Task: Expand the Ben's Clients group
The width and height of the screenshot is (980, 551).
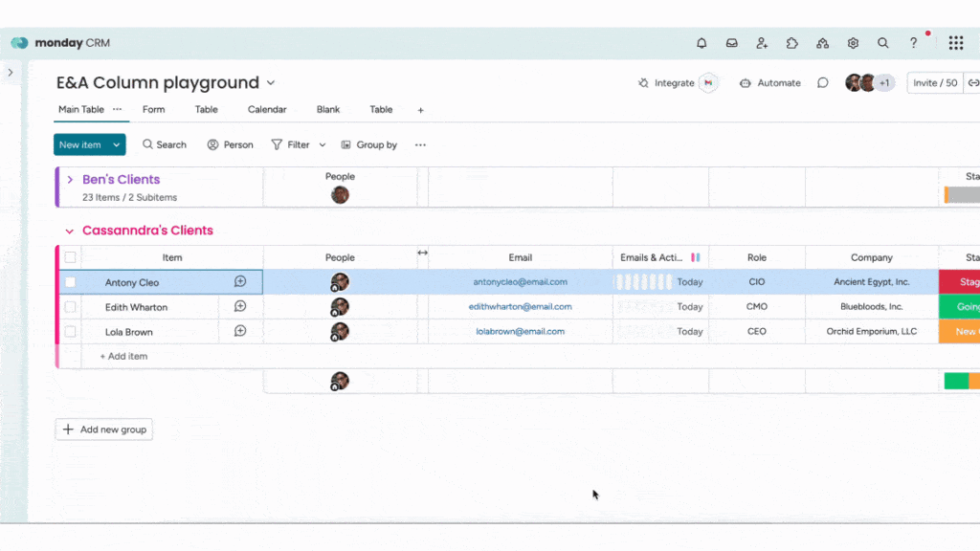Action: click(x=70, y=179)
